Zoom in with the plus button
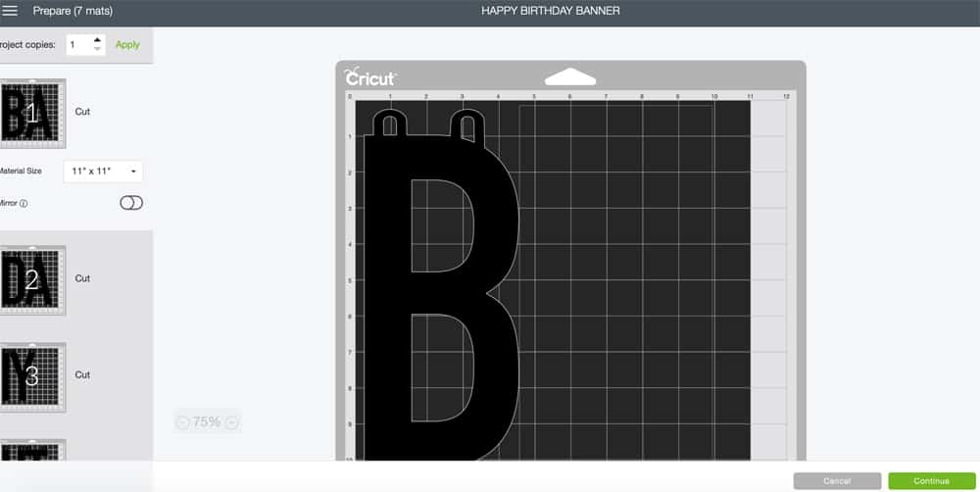This screenshot has width=980, height=492. click(x=231, y=422)
